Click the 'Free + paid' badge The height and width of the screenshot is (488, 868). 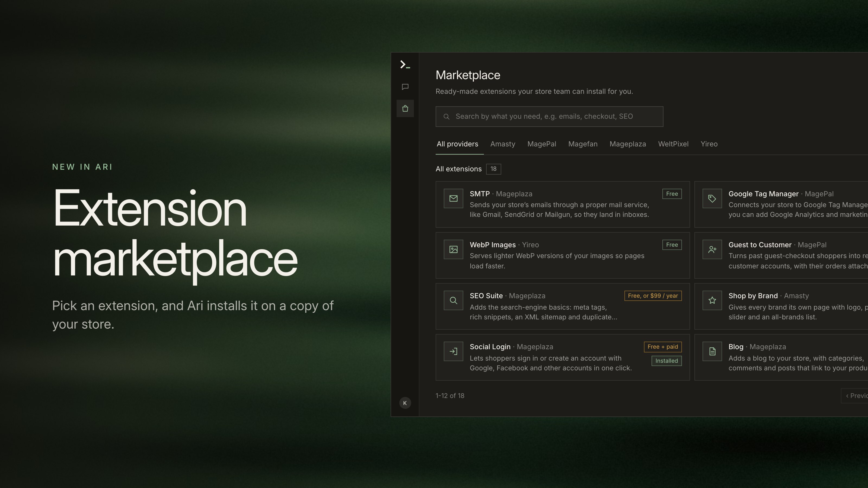click(x=662, y=347)
